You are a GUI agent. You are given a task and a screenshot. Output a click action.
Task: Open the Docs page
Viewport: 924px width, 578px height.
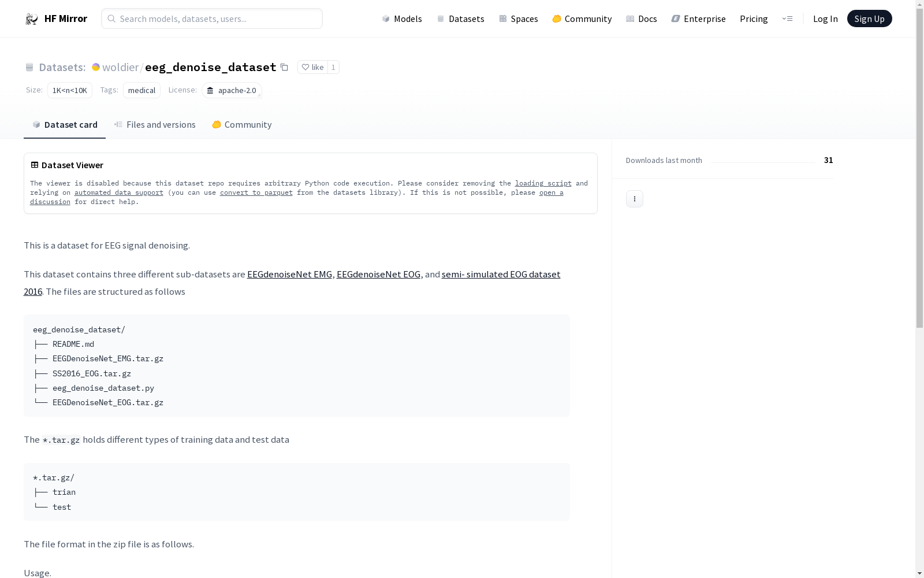[641, 18]
